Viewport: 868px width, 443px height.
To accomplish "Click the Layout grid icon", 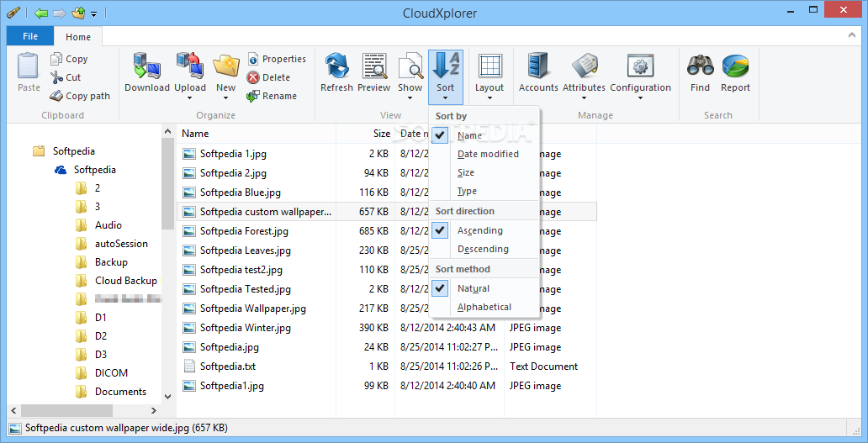I will [x=490, y=66].
